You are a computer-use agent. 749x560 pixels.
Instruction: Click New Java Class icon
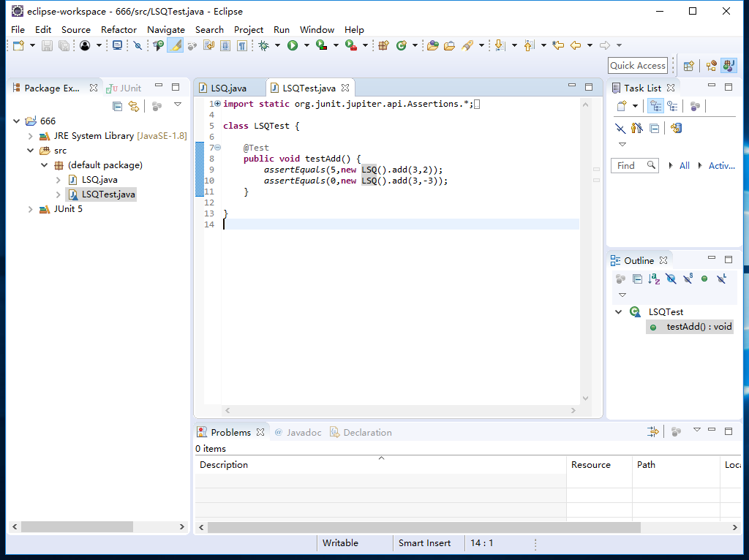(402, 45)
